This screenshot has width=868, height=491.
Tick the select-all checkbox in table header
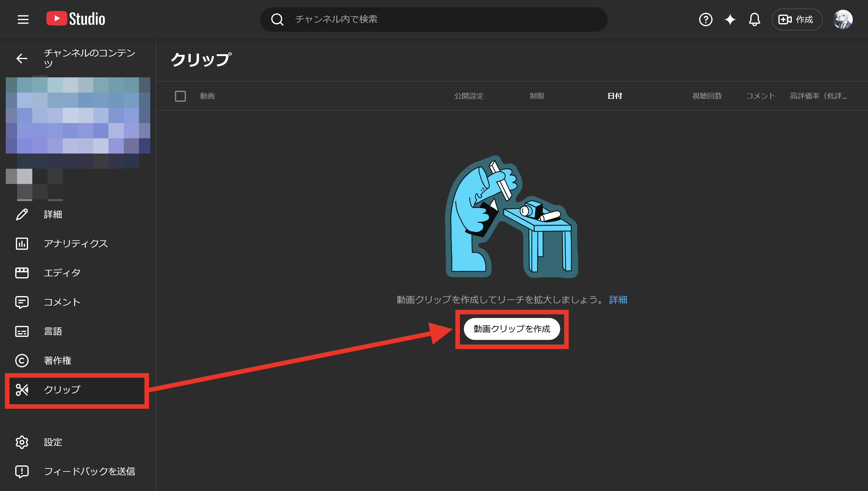180,96
